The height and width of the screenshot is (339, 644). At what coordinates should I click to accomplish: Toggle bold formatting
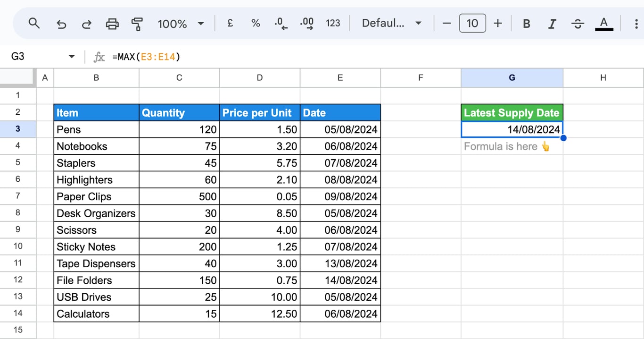(x=527, y=24)
